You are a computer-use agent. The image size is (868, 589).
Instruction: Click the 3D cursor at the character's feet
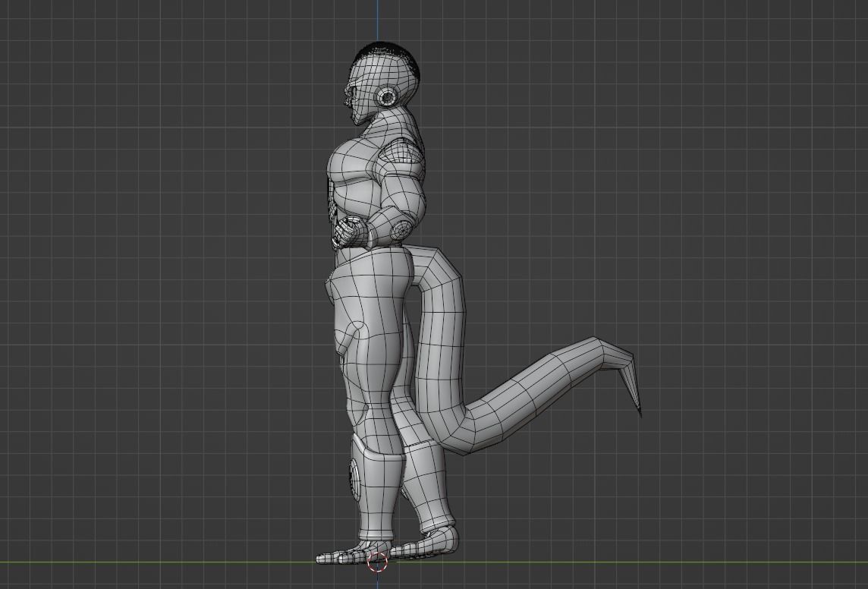tap(378, 562)
